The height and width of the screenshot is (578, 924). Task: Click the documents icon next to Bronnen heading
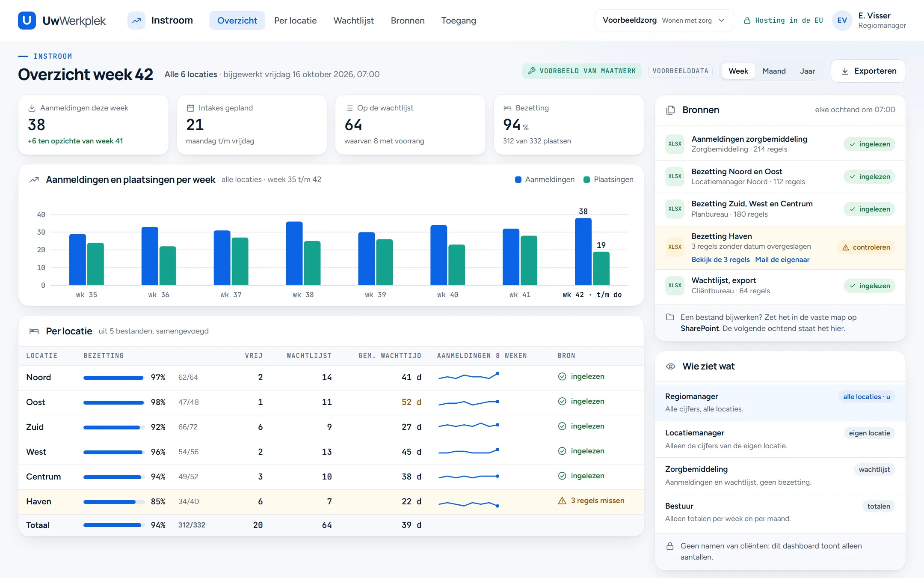click(670, 110)
